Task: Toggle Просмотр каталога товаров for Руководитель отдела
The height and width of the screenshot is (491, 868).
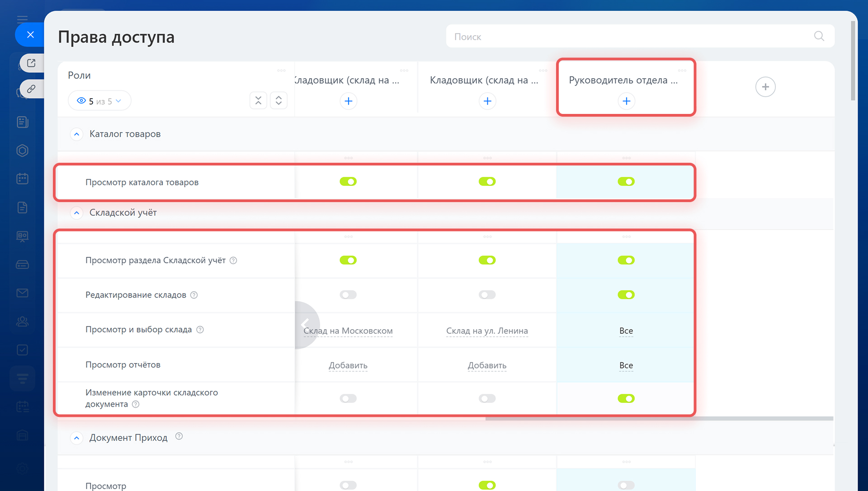Action: [626, 181]
